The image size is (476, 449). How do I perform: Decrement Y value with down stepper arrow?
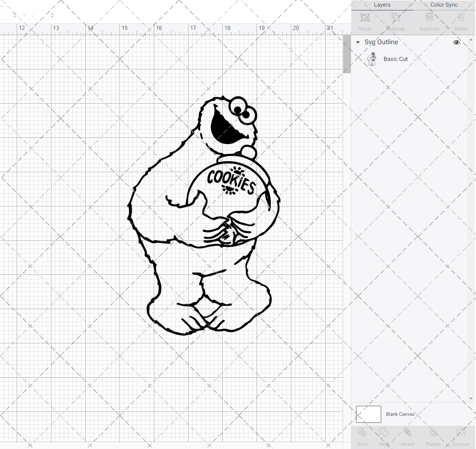click(52, 17)
